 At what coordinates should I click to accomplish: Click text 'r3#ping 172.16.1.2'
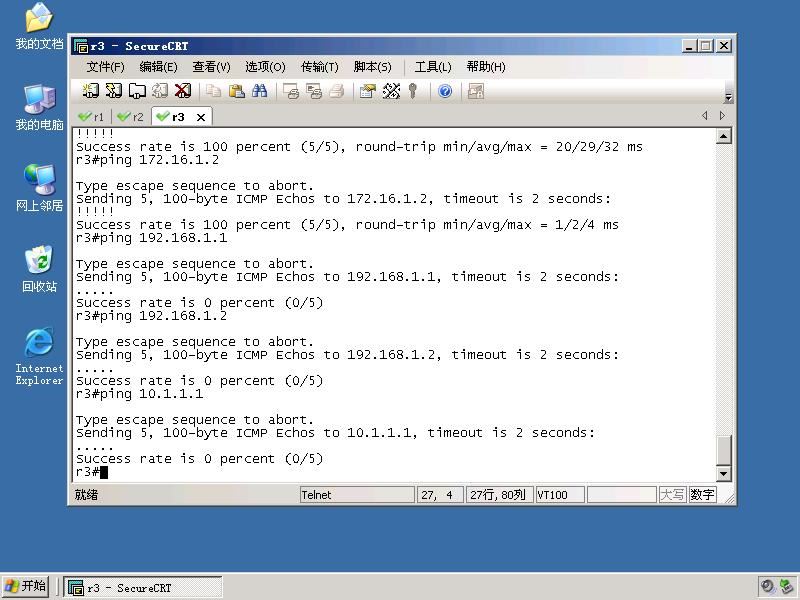click(147, 160)
